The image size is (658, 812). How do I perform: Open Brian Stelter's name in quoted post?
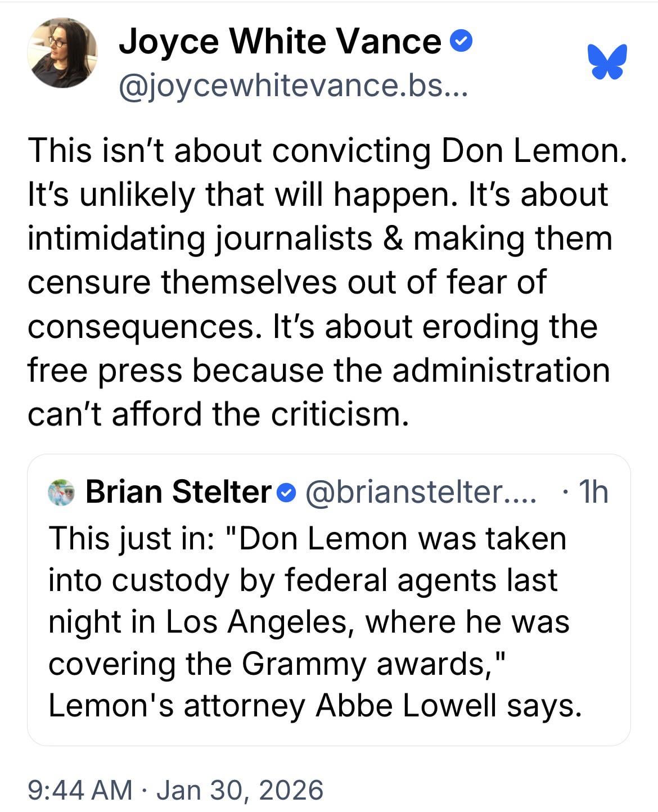(178, 491)
